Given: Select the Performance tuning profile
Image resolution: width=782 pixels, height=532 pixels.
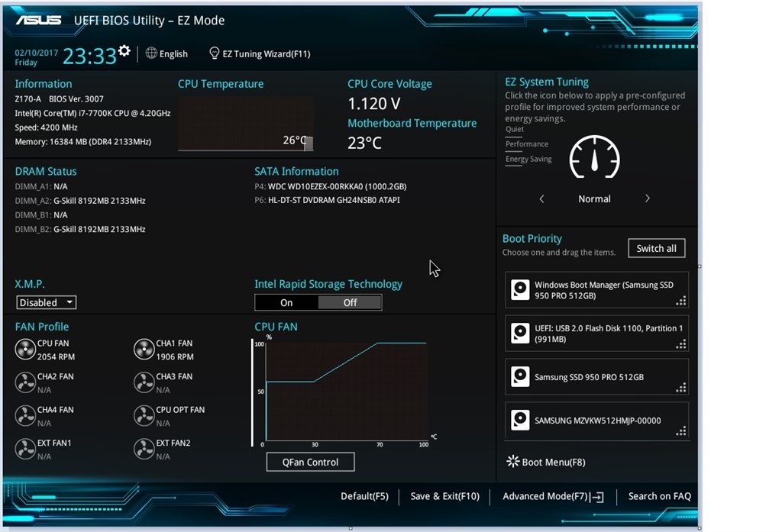Looking at the screenshot, I should pos(527,144).
